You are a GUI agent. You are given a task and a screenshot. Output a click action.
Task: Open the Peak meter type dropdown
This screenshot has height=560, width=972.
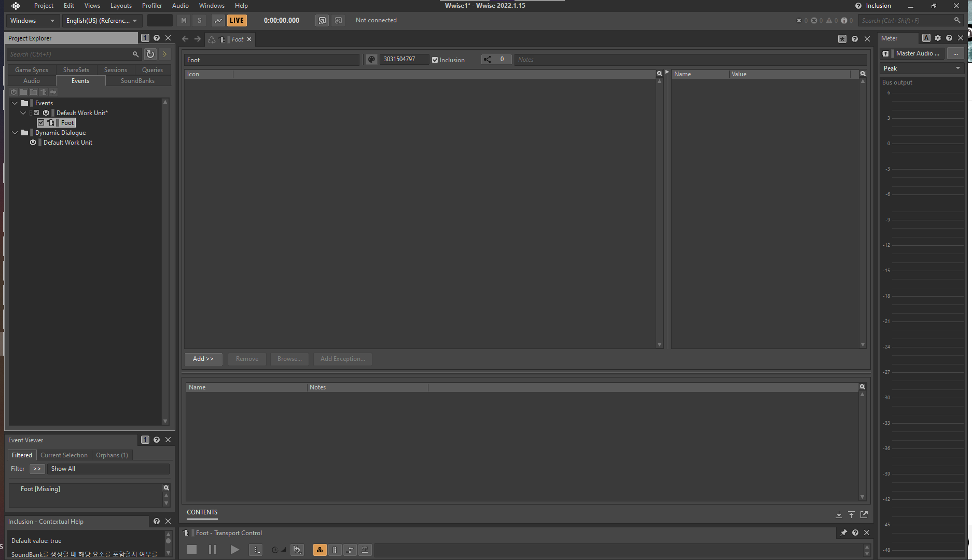[x=922, y=68]
